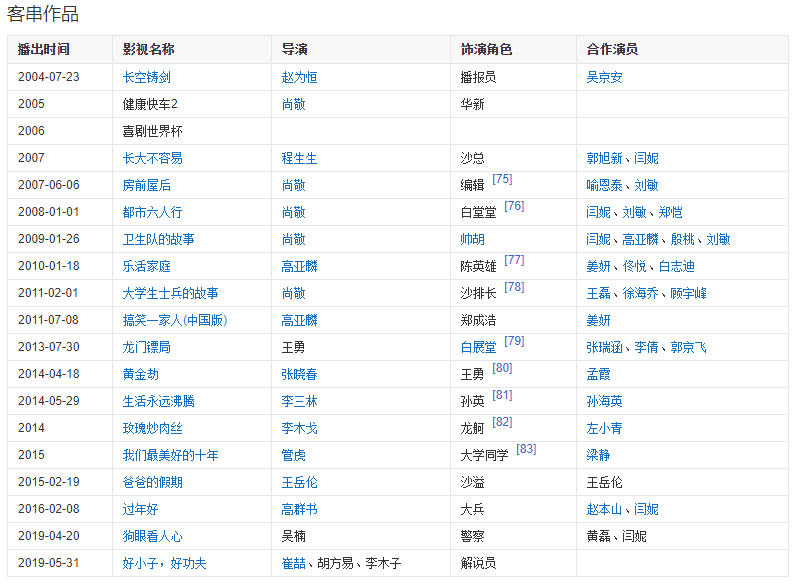Click co-star 郑恺 link
This screenshot has width=801, height=585.
coord(670,212)
